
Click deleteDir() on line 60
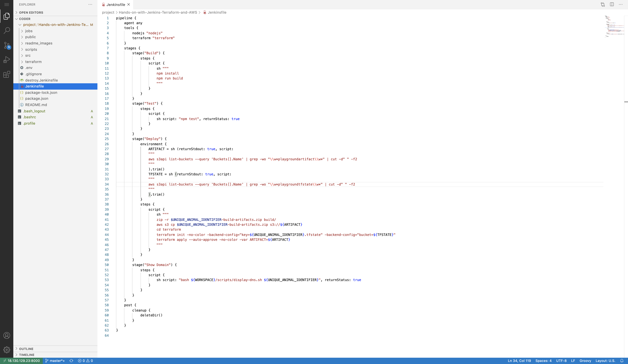[x=151, y=315]
